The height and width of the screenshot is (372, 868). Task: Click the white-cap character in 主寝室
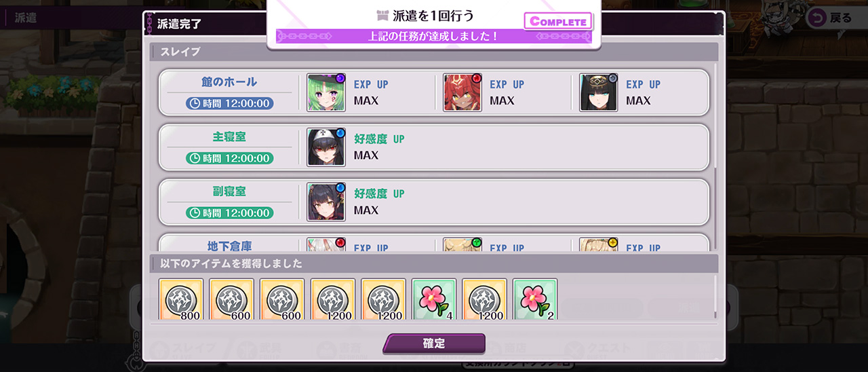pos(326,147)
